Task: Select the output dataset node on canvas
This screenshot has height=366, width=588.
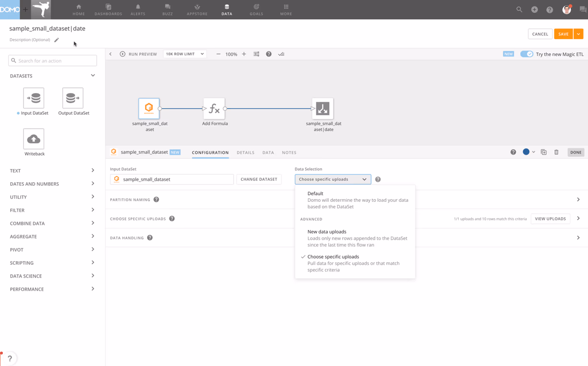Action: coord(323,109)
